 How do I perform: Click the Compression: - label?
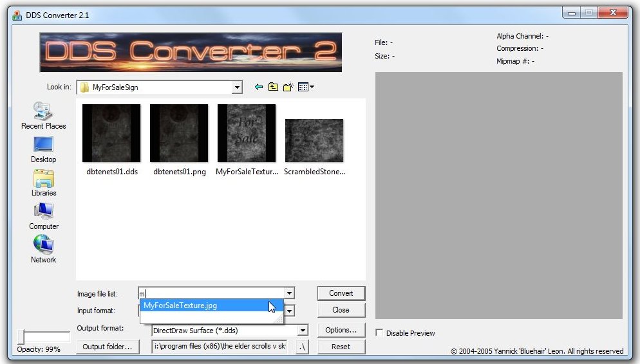520,48
